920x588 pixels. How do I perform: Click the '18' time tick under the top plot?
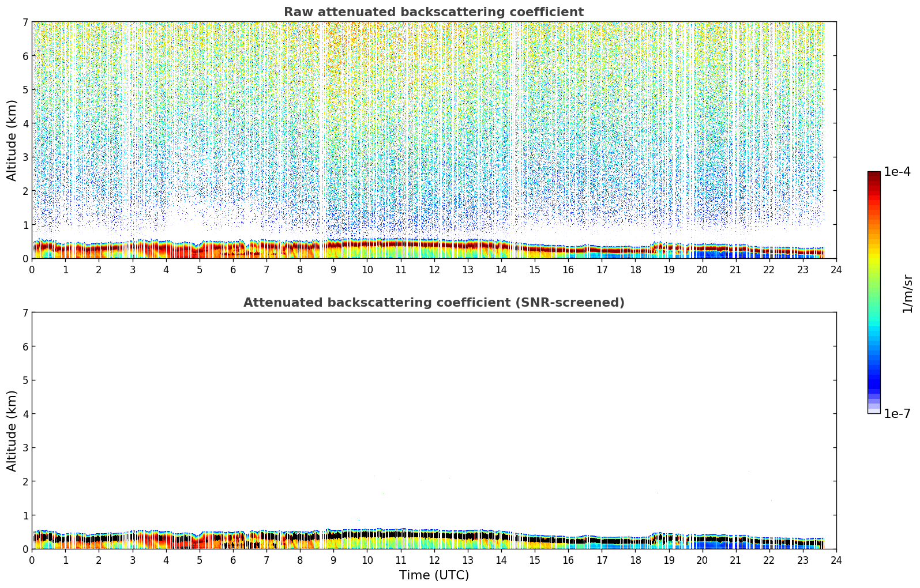635,269
